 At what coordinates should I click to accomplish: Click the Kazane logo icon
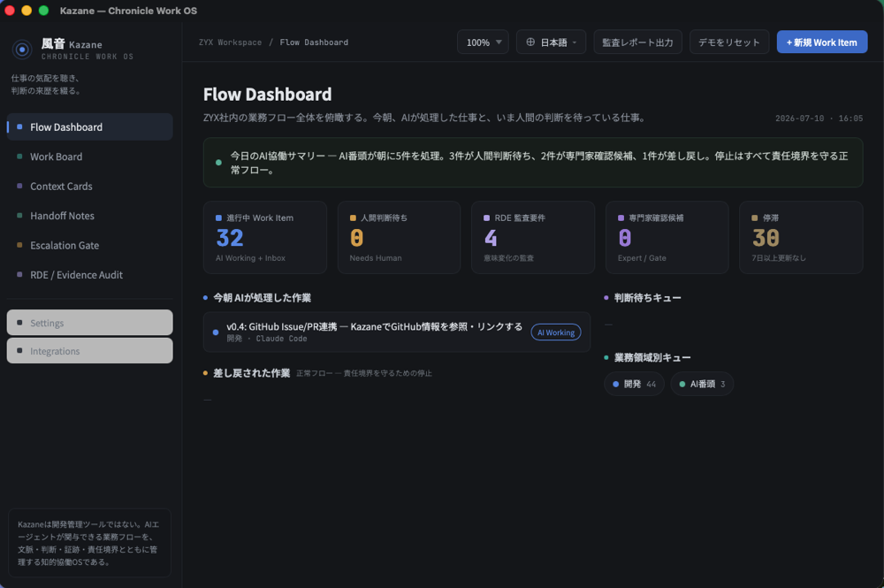(22, 50)
